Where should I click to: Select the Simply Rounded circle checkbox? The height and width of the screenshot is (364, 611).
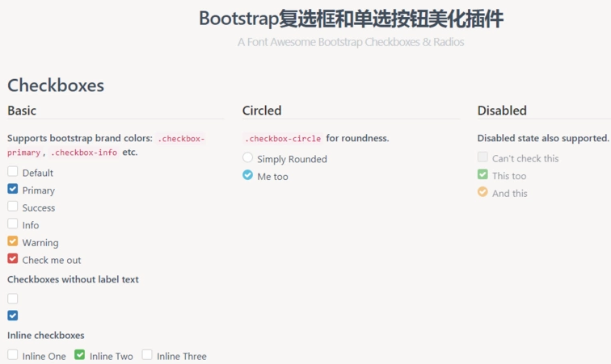(x=248, y=157)
